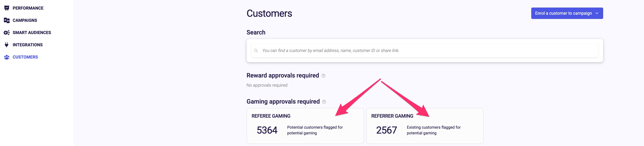Select Customers in the sidebar
Viewport: 644px width, 146px height.
pyautogui.click(x=25, y=57)
